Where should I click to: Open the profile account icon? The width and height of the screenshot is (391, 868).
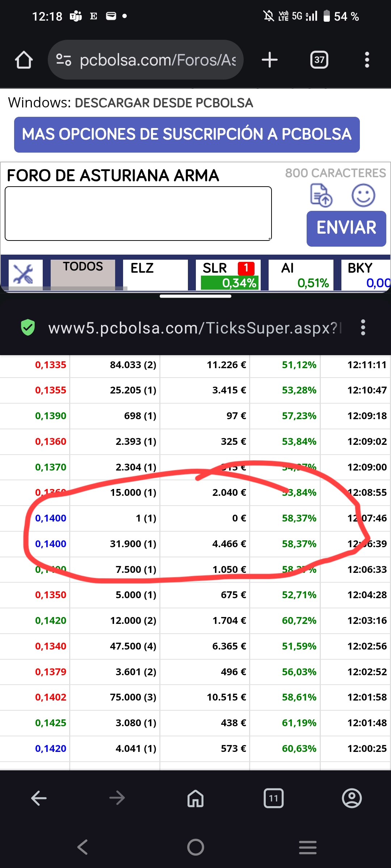click(352, 798)
